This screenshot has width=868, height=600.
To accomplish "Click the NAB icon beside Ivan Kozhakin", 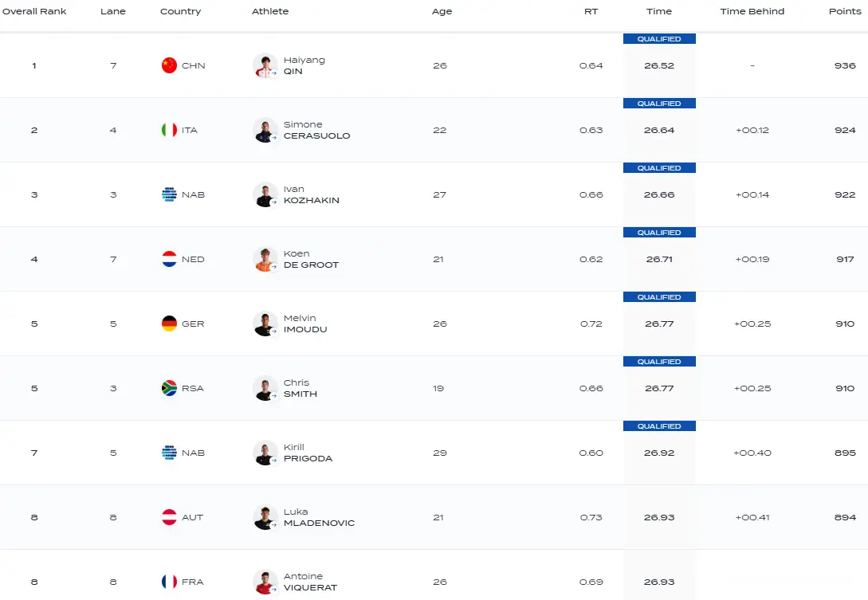I will tap(170, 195).
